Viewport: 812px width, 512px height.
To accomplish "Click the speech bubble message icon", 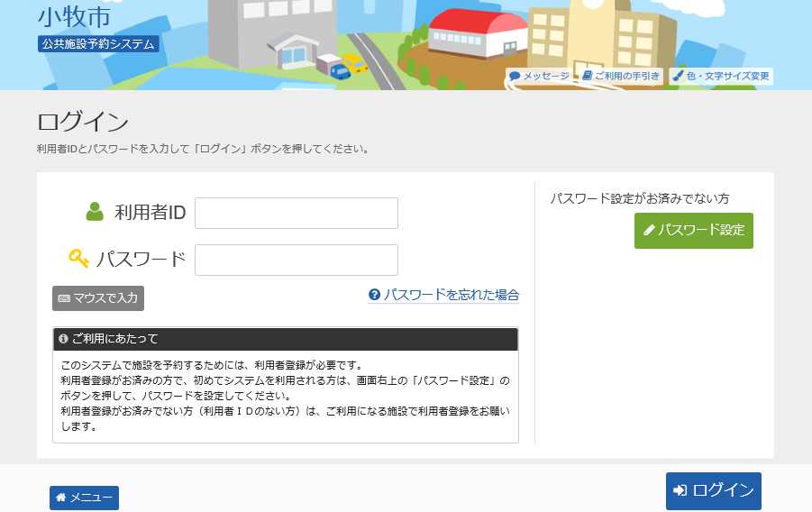I will pyautogui.click(x=515, y=77).
